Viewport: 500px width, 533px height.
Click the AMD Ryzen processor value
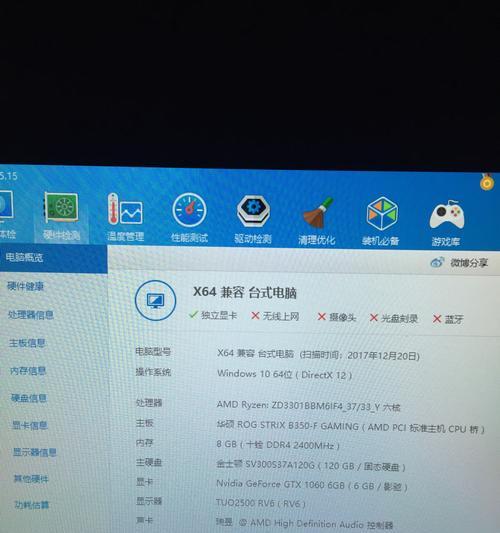[308, 406]
